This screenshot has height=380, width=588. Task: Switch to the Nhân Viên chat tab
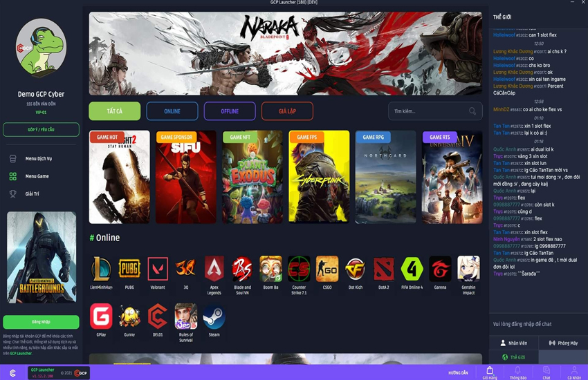pyautogui.click(x=514, y=343)
